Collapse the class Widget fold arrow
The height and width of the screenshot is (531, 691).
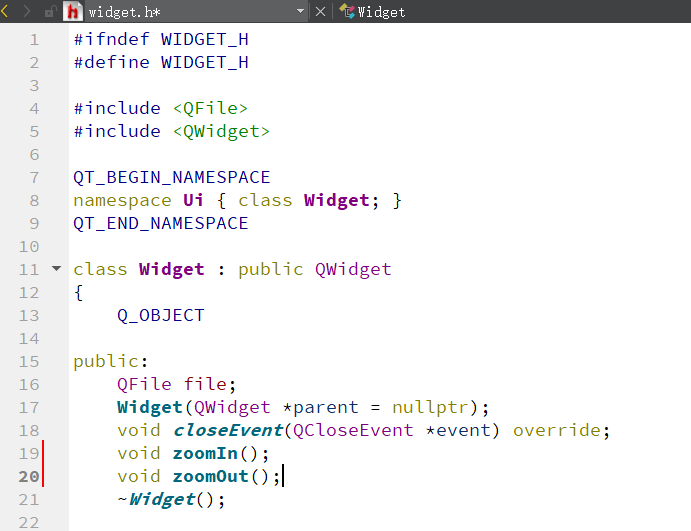56,268
